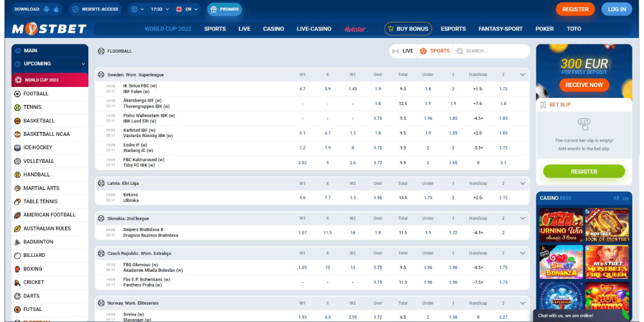Viewport: 644px width, 322px height.
Task: Open the Live-Casino navigation tab
Action: pyautogui.click(x=314, y=29)
